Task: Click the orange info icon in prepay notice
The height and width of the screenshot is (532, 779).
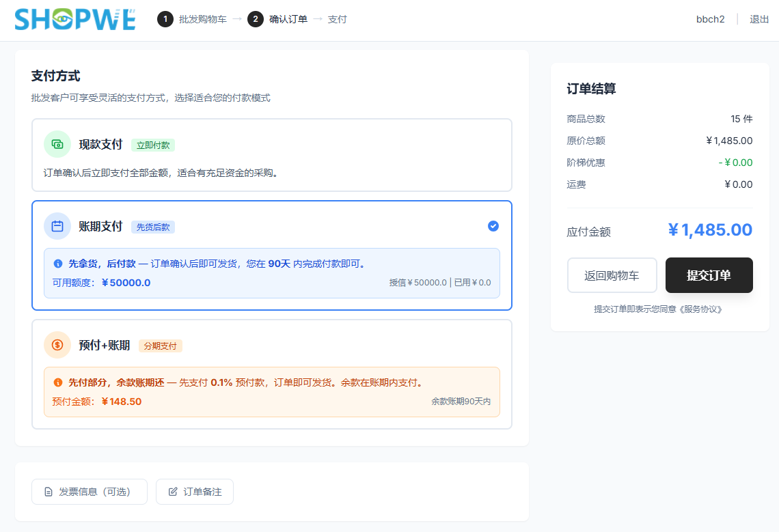Action: coord(57,382)
